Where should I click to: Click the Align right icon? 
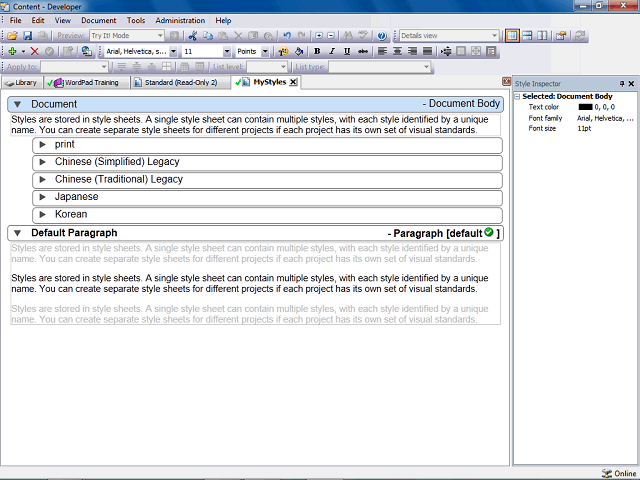pos(412,51)
